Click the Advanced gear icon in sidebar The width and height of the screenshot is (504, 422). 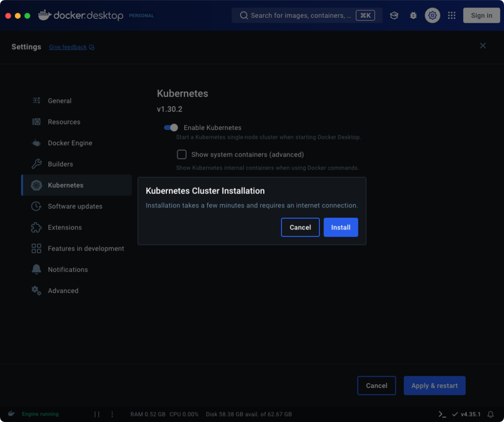coord(36,291)
